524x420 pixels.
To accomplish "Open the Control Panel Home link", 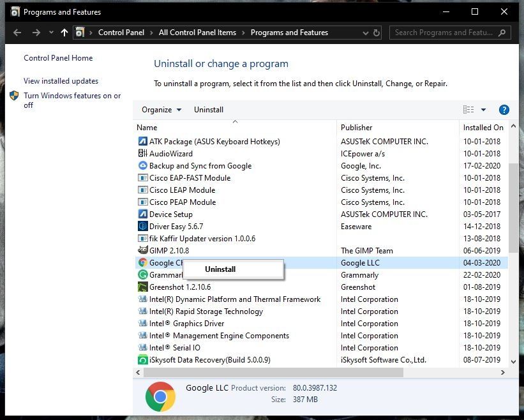I will point(58,58).
